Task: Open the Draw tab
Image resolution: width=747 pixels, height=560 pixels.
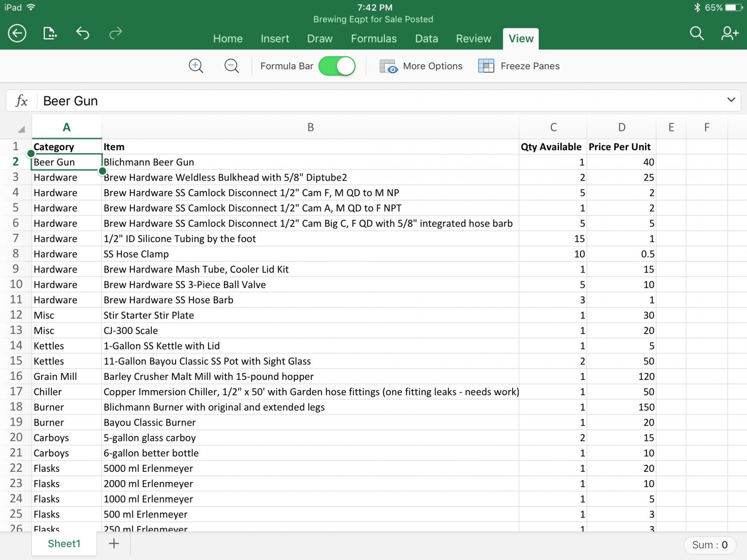Action: [320, 39]
